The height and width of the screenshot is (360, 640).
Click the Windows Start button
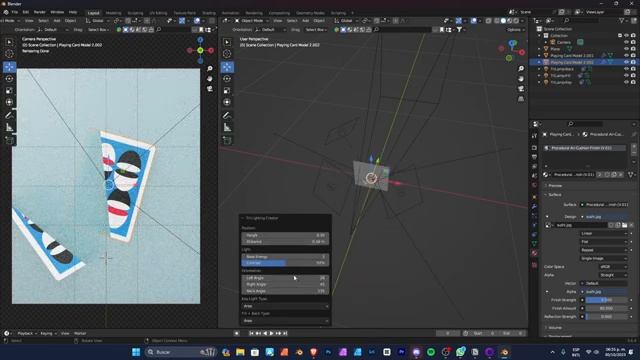(136, 352)
